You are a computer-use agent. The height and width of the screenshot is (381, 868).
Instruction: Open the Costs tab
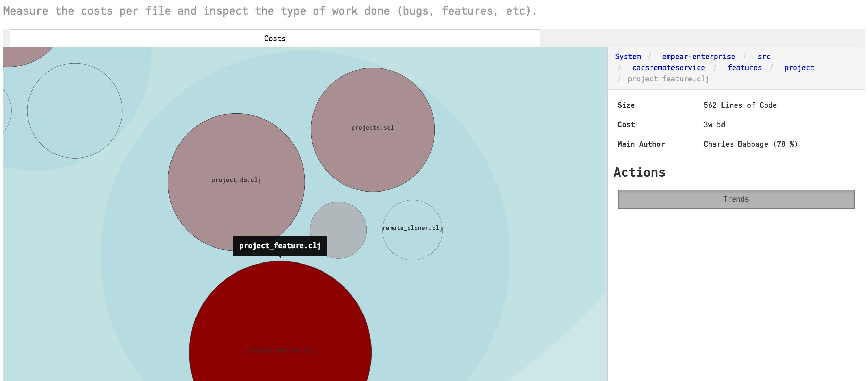point(275,38)
